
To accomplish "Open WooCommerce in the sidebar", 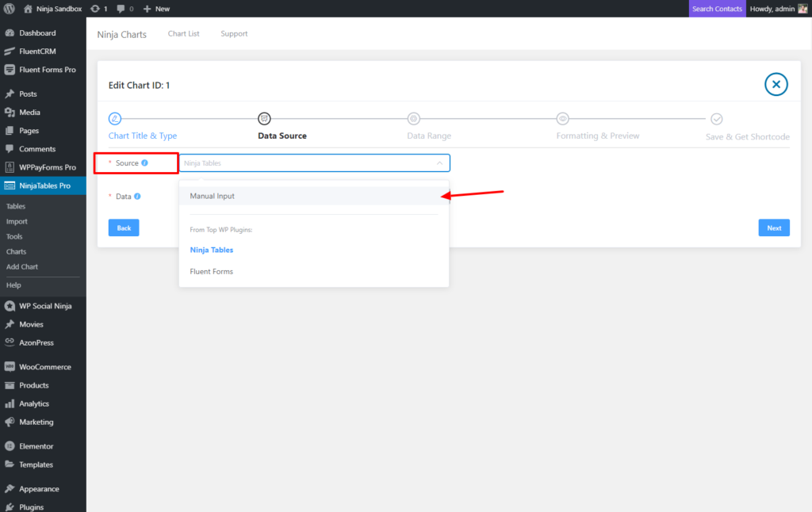I will [x=44, y=367].
